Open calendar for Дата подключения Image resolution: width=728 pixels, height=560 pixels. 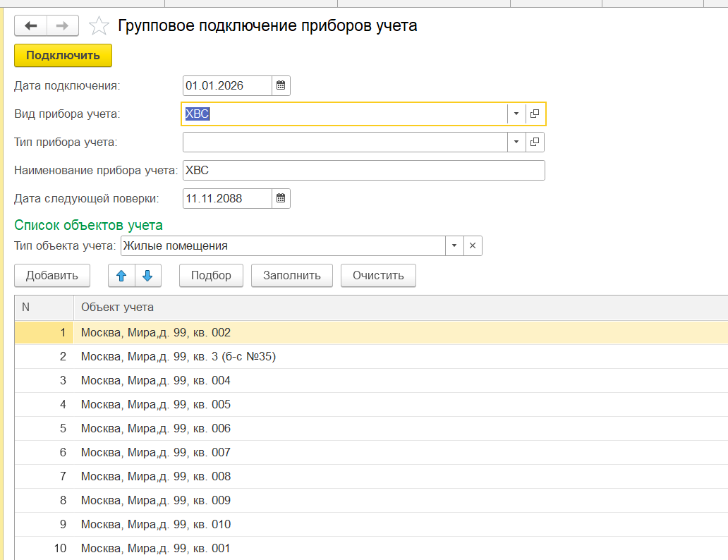[281, 86]
